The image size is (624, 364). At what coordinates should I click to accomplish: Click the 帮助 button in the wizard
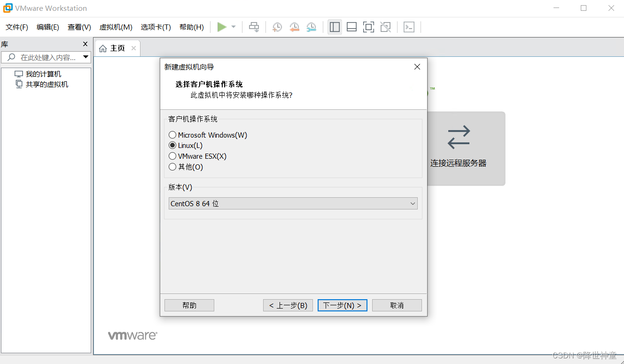[x=189, y=305]
